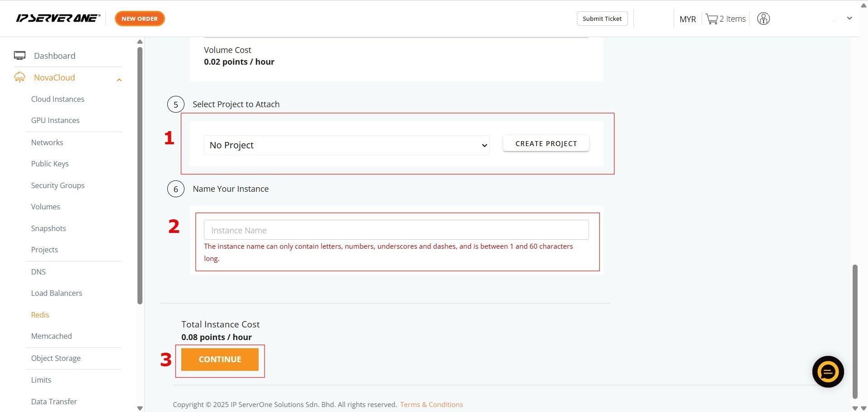Image resolution: width=868 pixels, height=412 pixels.
Task: Collapse the NovaCloud menu chevron
Action: tap(119, 80)
